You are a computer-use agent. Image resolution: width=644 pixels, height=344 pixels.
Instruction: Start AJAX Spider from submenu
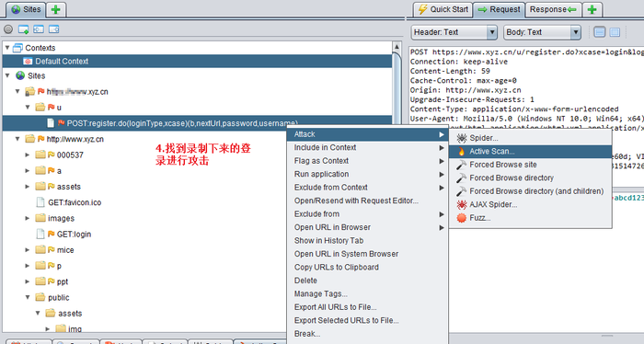pyautogui.click(x=530, y=204)
